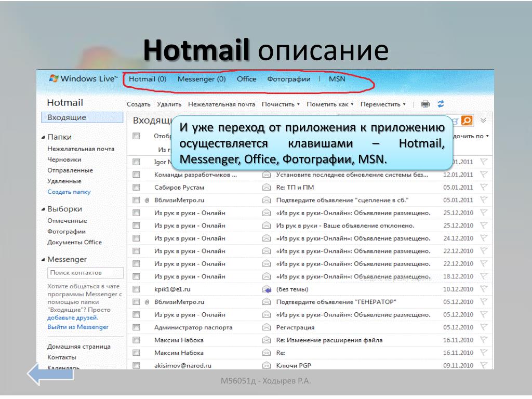The height and width of the screenshot is (399, 532).
Task: Collapse the Выборки section
Action: coord(43,209)
